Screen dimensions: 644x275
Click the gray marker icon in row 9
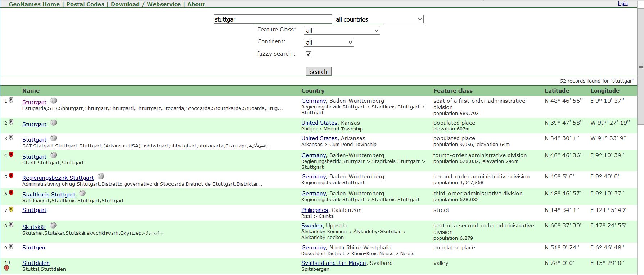click(11, 247)
